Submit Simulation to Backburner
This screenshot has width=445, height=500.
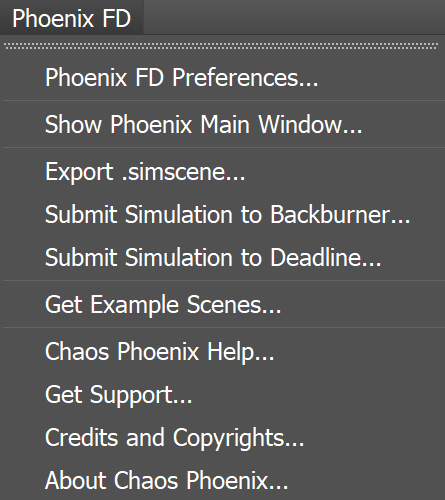pyautogui.click(x=224, y=214)
